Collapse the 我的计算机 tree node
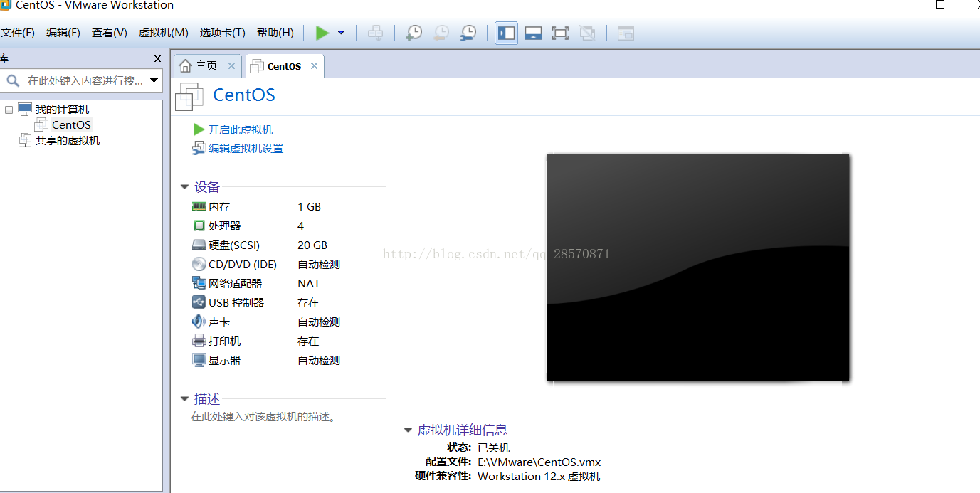This screenshot has width=980, height=493. (9, 110)
